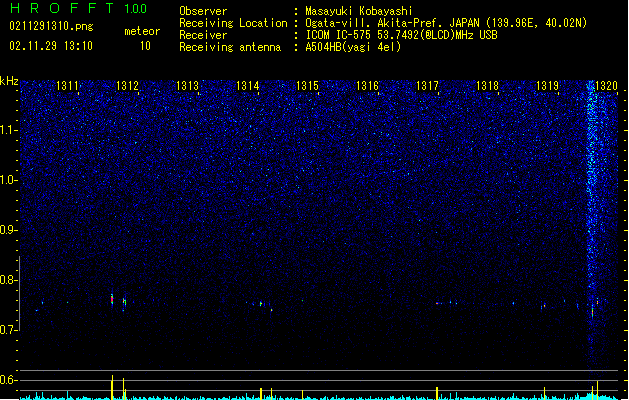Click the tallest yellow intensity spike before 1312
This screenshot has height=400, width=629.
[112, 387]
